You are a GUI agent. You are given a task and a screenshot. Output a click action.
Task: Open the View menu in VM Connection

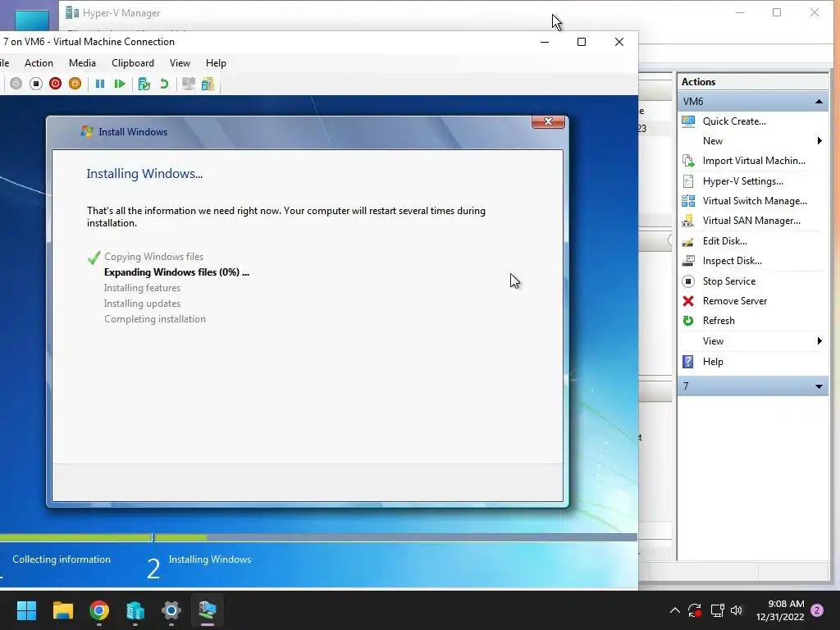pyautogui.click(x=180, y=63)
